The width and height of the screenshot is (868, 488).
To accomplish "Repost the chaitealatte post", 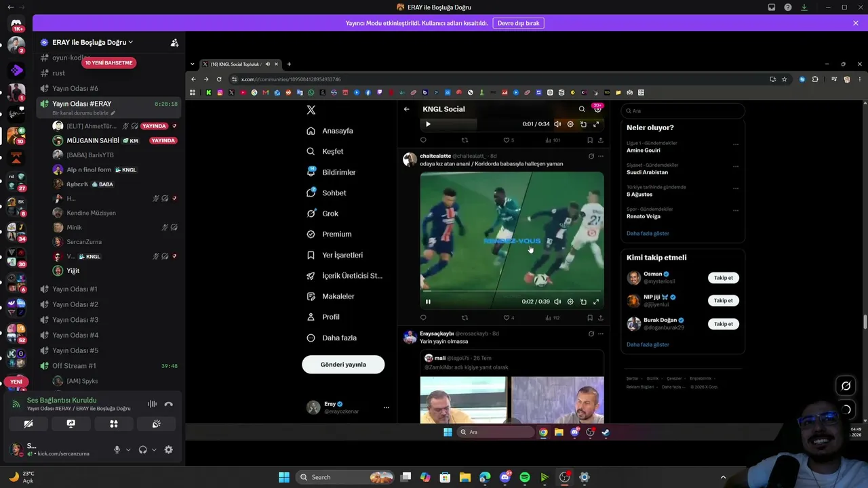I will 465,318.
